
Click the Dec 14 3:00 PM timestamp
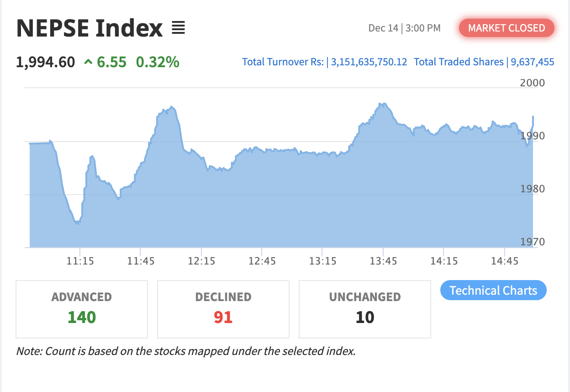point(404,28)
